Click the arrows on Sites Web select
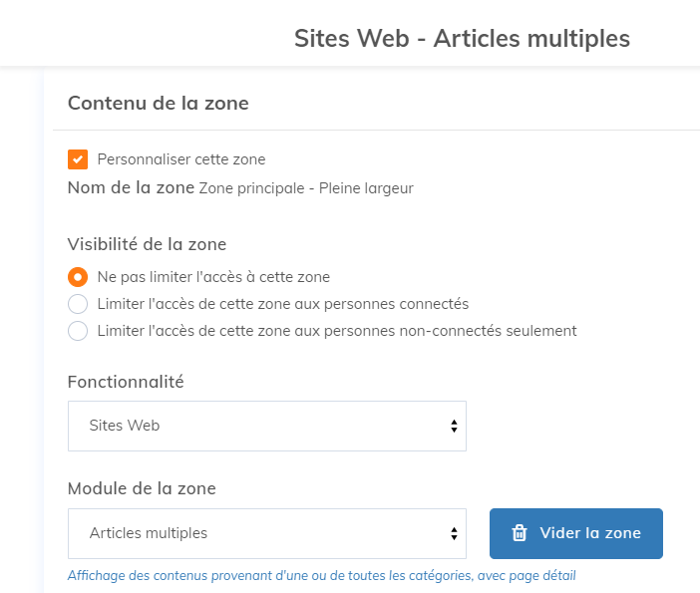 454,427
